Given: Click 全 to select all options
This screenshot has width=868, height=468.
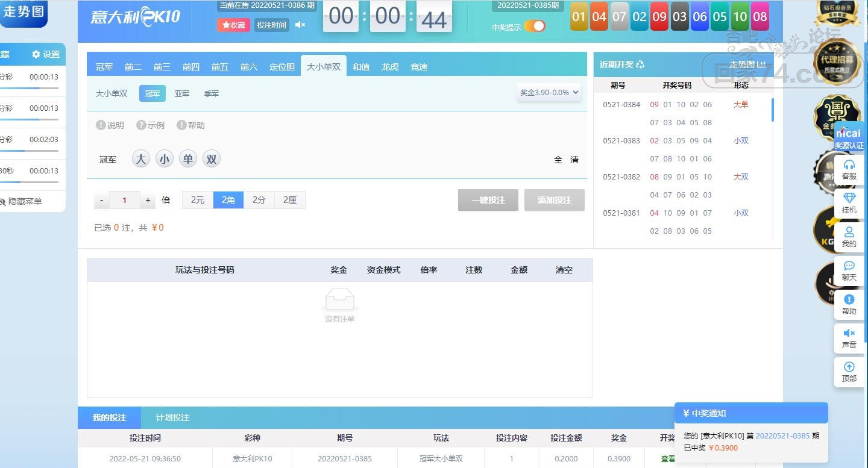Looking at the screenshot, I should point(558,160).
